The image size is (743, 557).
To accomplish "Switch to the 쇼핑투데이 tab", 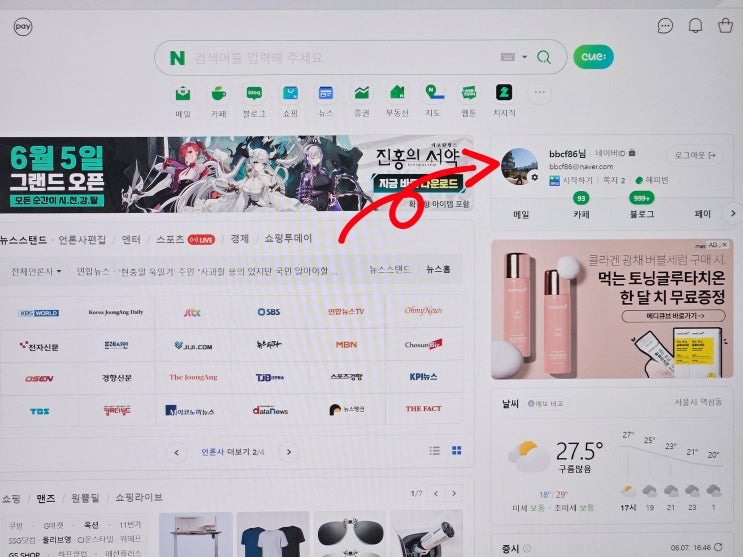I will point(288,238).
